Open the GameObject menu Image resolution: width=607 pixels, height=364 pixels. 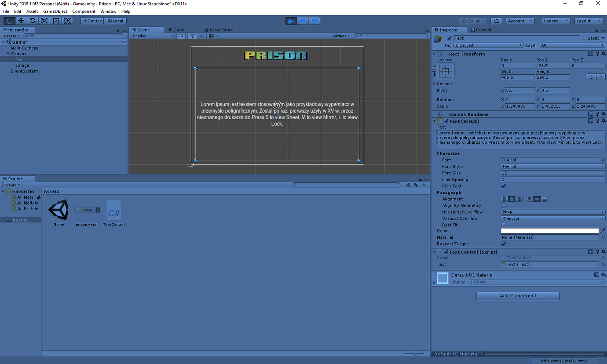pos(55,11)
